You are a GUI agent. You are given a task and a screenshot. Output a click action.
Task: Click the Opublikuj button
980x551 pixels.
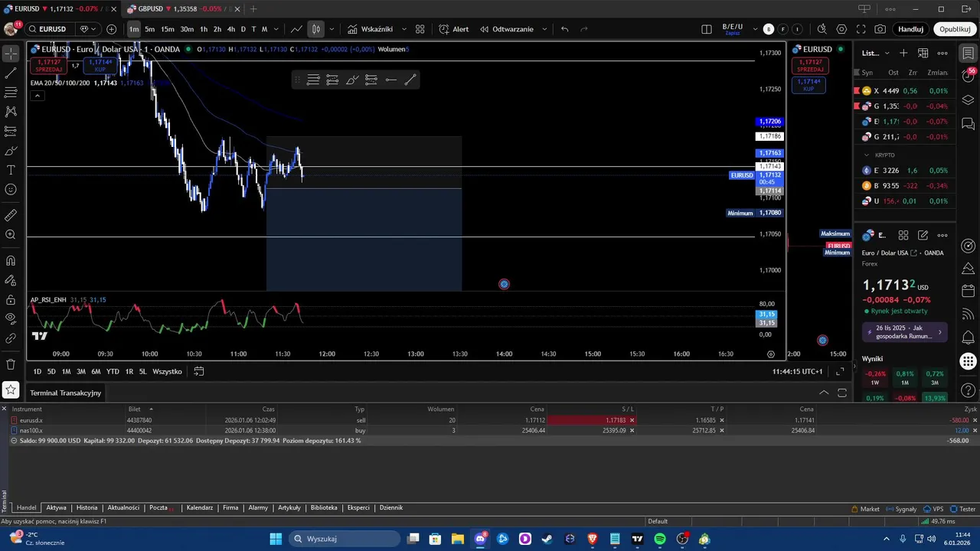[x=955, y=29]
